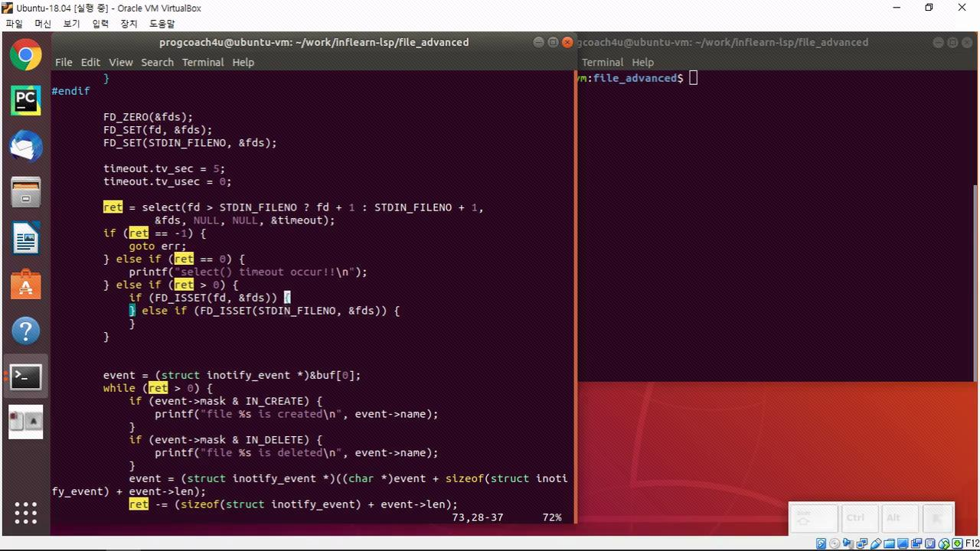
Task: Open Terminal menu in left terminal window
Action: click(x=203, y=62)
